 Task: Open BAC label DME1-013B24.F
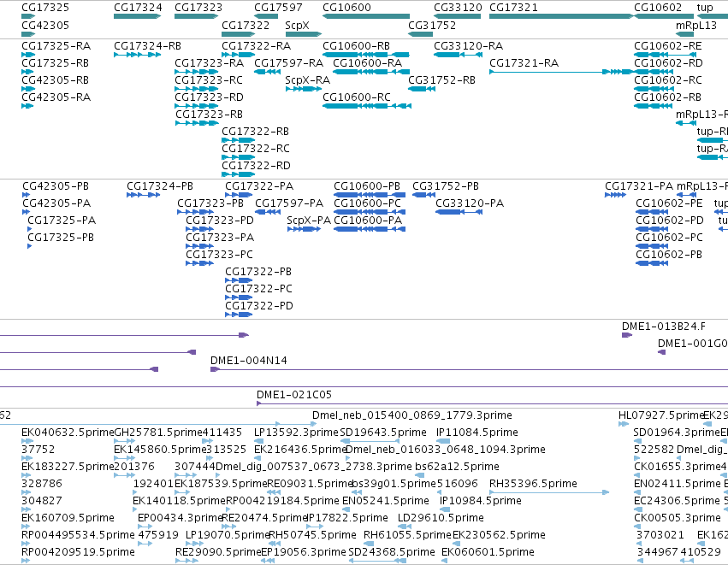pyautogui.click(x=664, y=327)
